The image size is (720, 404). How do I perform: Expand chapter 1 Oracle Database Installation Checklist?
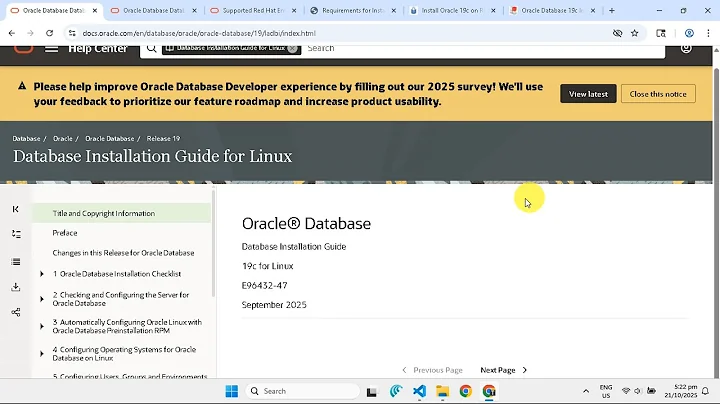(42, 274)
